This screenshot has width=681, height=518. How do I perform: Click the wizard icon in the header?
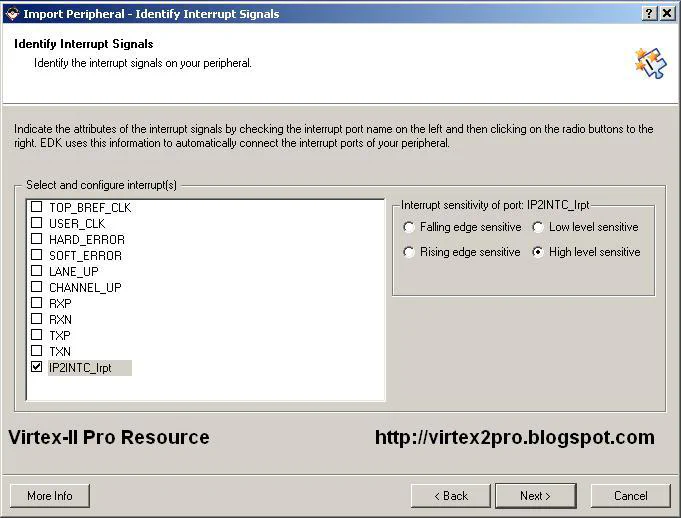[650, 62]
